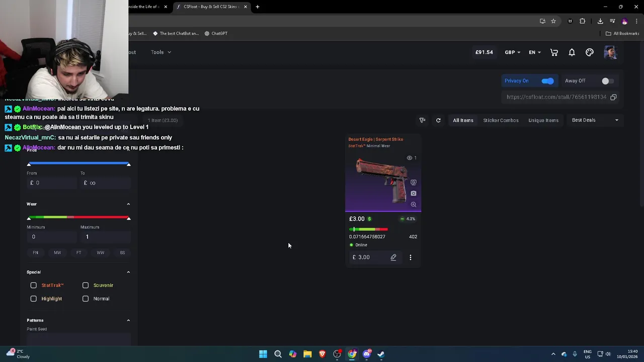The image size is (644, 362).
Task: Click the price From input field
Action: coord(51,183)
